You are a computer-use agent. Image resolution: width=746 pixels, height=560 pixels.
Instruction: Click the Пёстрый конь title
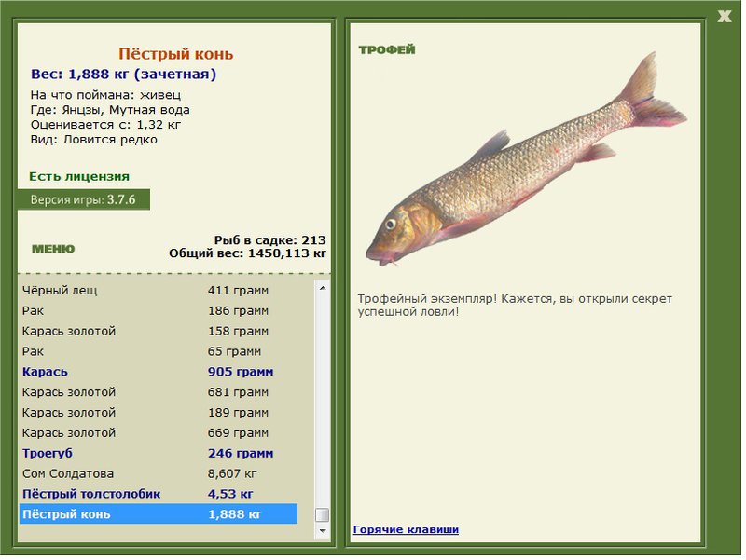(175, 54)
